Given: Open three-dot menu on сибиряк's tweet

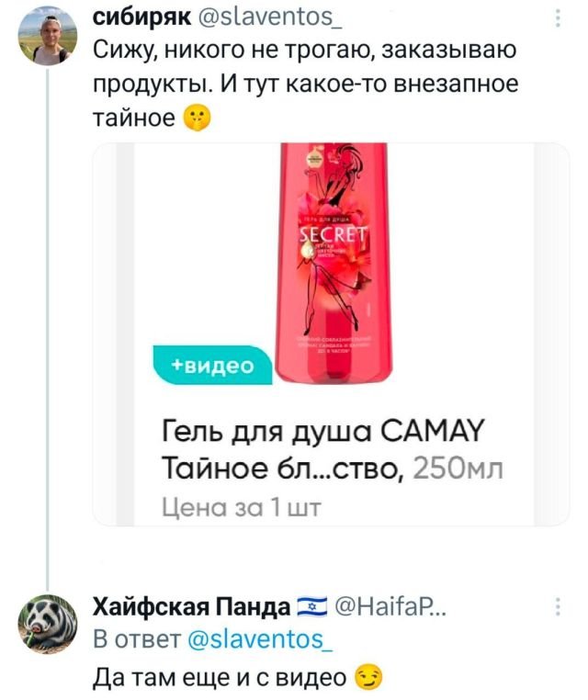Looking at the screenshot, I should [558, 18].
